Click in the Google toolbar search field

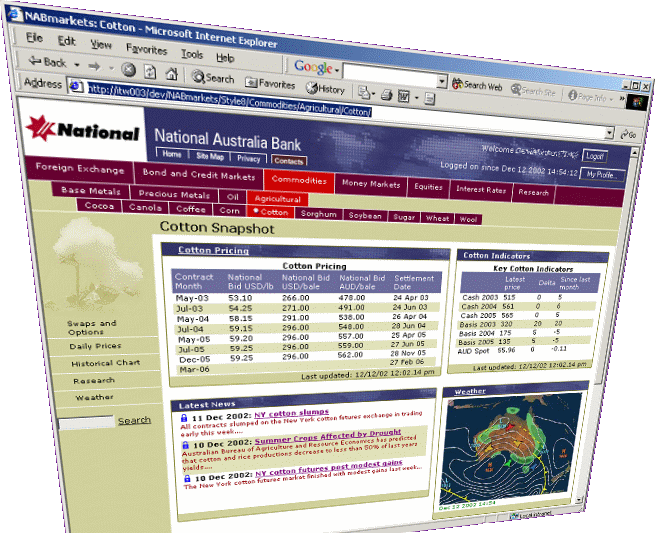coord(389,76)
